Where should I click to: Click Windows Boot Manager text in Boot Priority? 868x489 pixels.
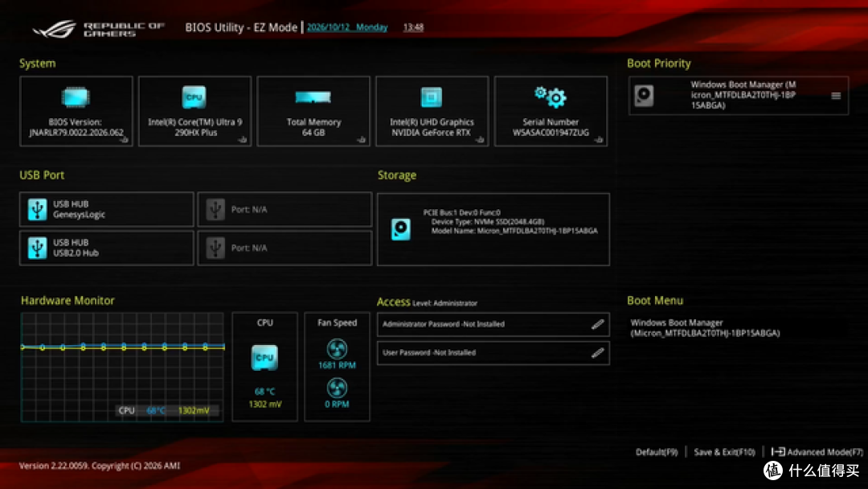coord(743,95)
